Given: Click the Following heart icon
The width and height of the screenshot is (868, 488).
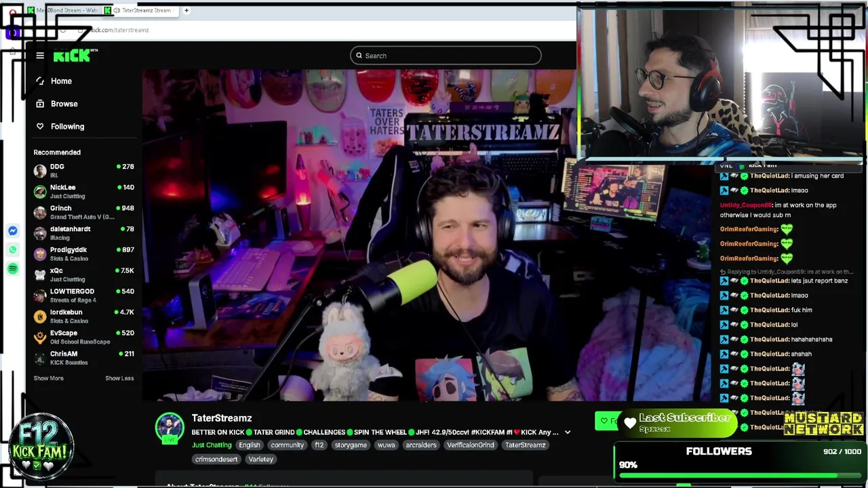Looking at the screenshot, I should [40, 127].
